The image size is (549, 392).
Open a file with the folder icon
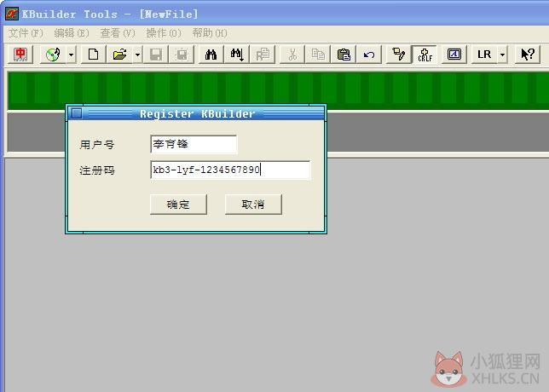(119, 55)
